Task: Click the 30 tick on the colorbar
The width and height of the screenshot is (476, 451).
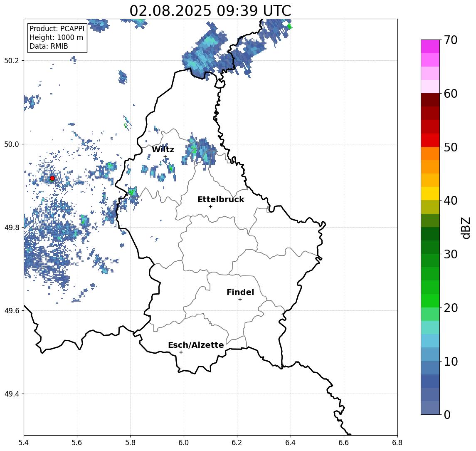Action: click(x=451, y=254)
